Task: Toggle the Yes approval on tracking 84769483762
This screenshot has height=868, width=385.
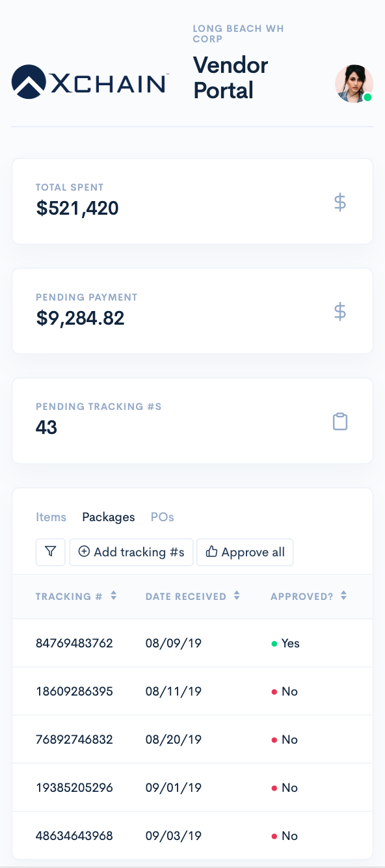Action: click(286, 643)
